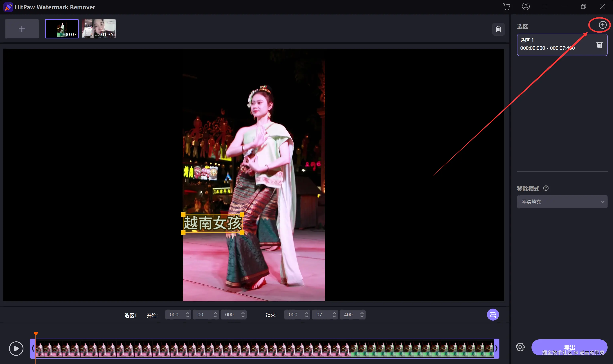This screenshot has height=364, width=613.
Task: Show help for 移除模式
Action: pyautogui.click(x=546, y=188)
